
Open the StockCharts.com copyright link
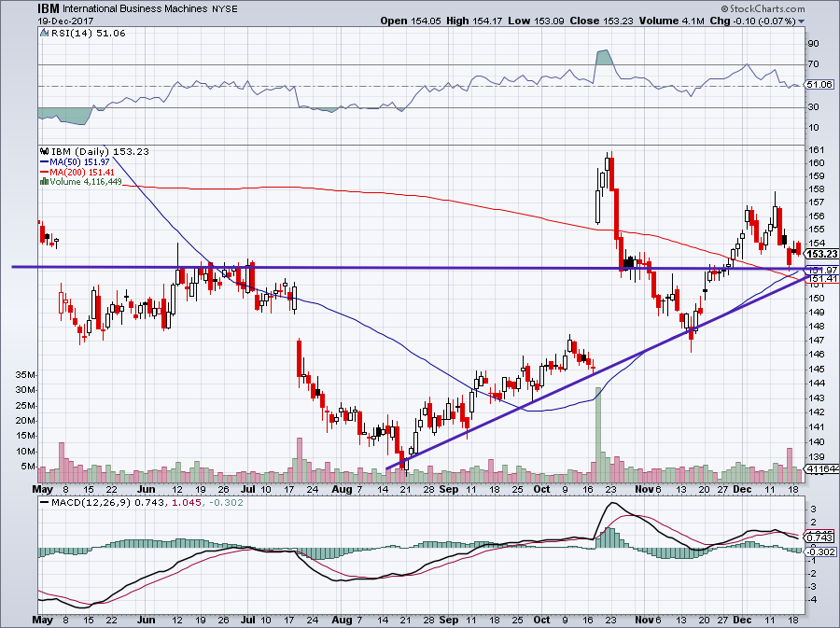point(763,8)
